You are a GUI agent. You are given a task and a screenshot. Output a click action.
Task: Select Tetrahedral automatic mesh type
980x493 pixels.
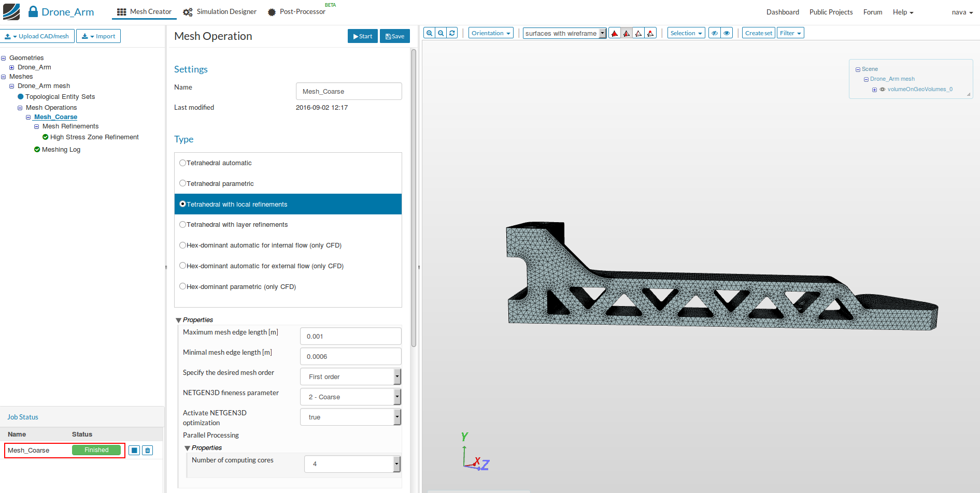[182, 163]
